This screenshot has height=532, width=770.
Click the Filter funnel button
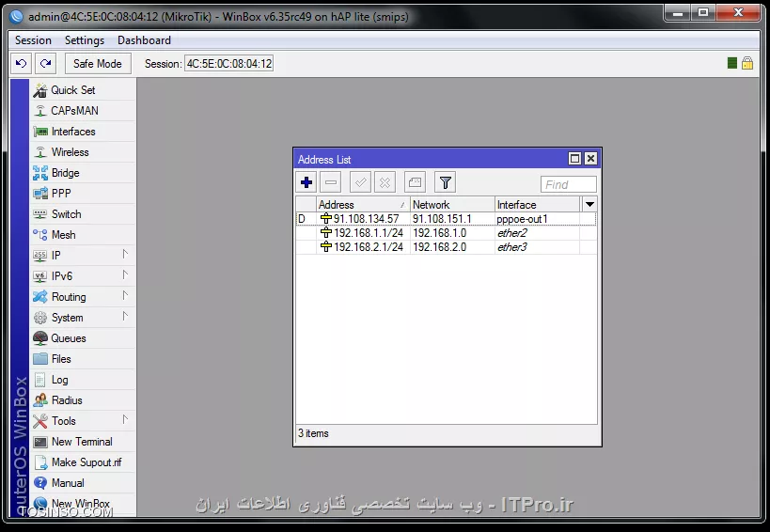(x=446, y=182)
